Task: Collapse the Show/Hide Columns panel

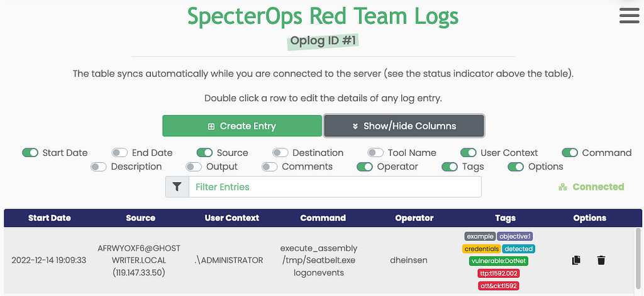Action: click(x=404, y=126)
